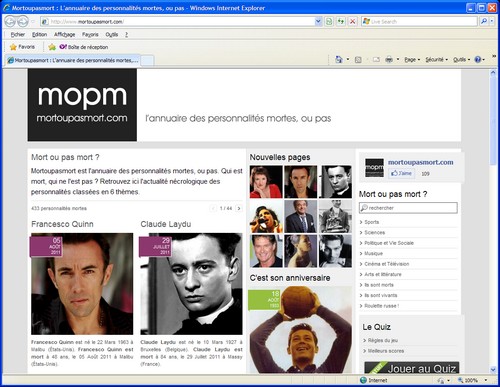The image size is (500, 387).
Task: Click Claude Laydu large black-and-white portrait
Action: [x=191, y=284]
